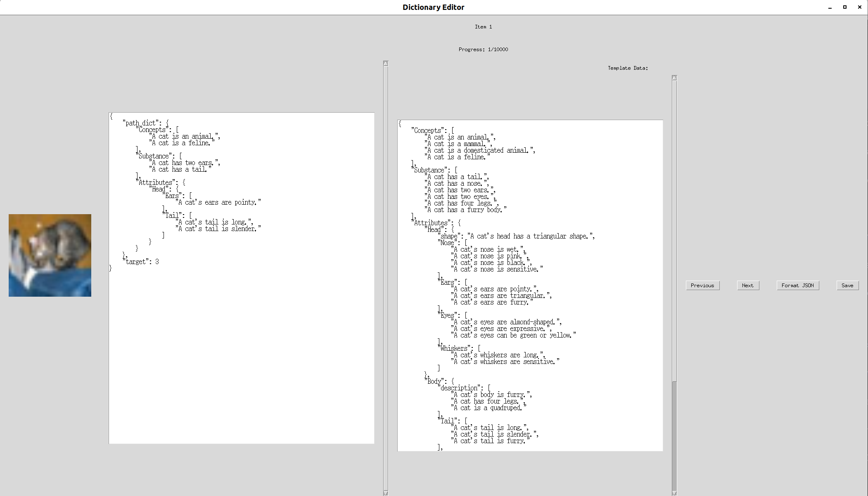Click the up arrow of the template scrollbar
This screenshot has width=868, height=496.
click(x=674, y=78)
